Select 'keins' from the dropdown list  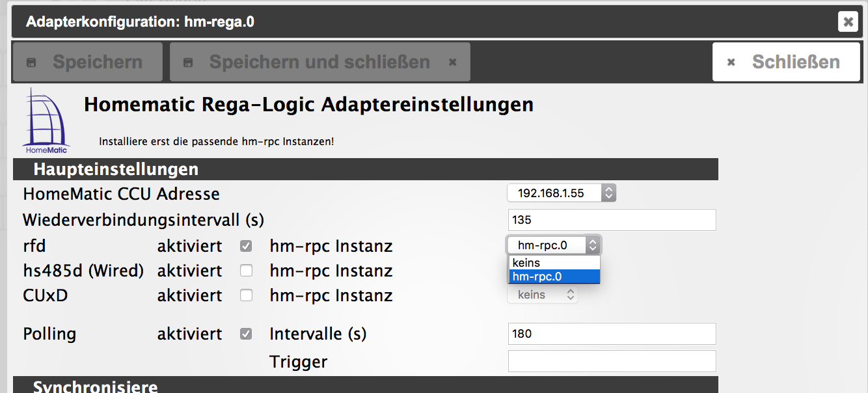coord(554,263)
